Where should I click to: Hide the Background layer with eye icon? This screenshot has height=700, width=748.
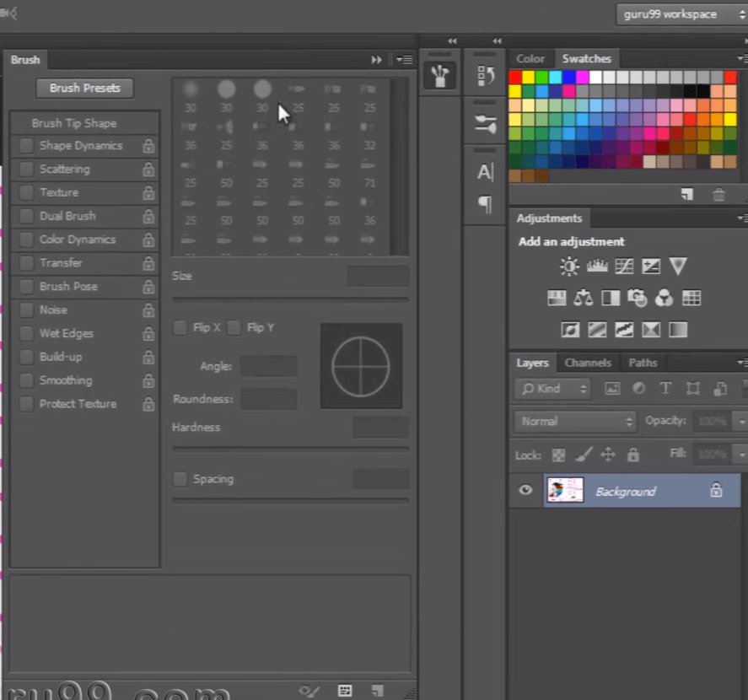[526, 490]
